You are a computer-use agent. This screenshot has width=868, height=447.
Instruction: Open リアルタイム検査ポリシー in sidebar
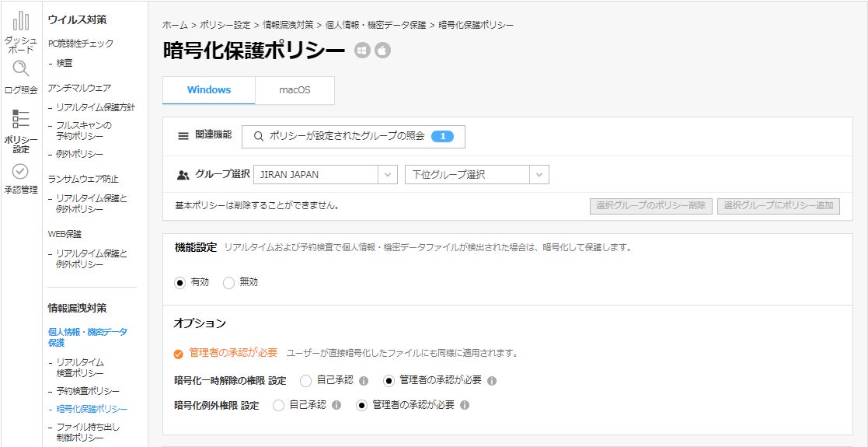pyautogui.click(x=80, y=368)
